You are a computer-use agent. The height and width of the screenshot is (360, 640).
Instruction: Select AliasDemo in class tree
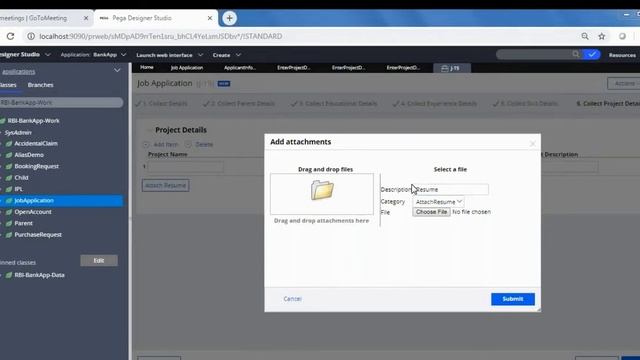coord(29,155)
